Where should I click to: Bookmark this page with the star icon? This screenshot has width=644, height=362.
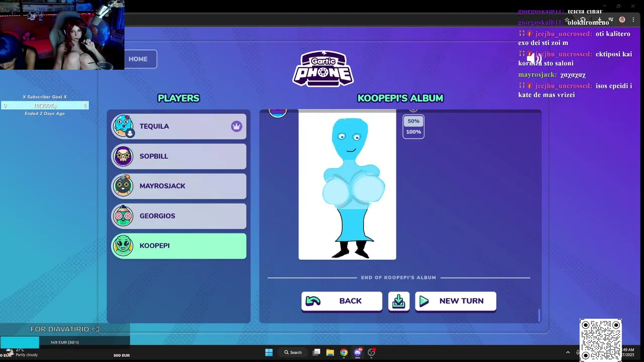(567, 20)
